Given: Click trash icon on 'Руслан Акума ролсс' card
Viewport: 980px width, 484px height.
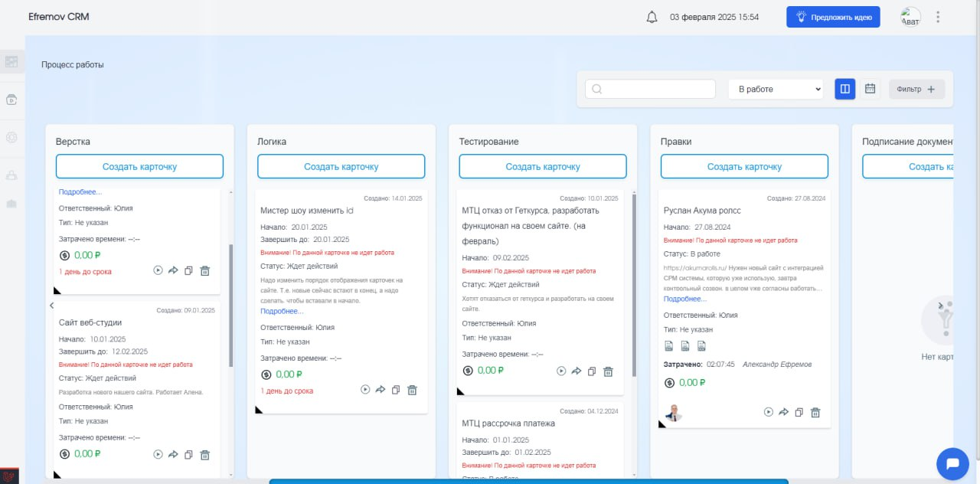Looking at the screenshot, I should tap(815, 412).
